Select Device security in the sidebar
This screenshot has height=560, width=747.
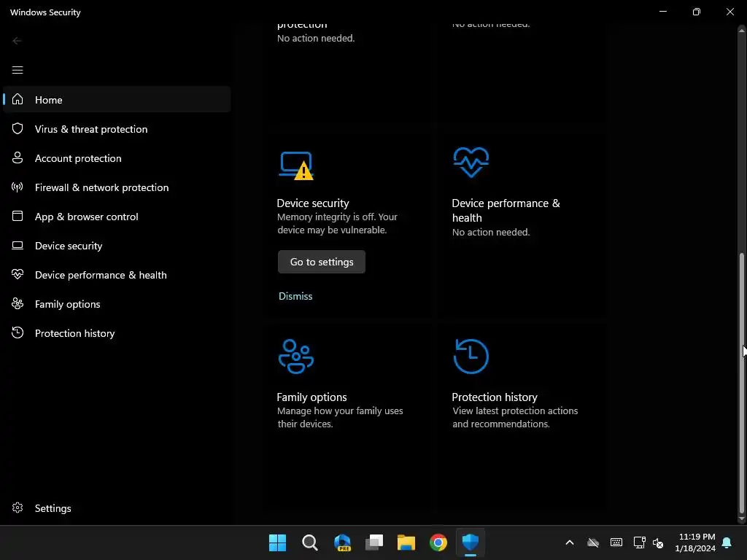click(x=117, y=245)
